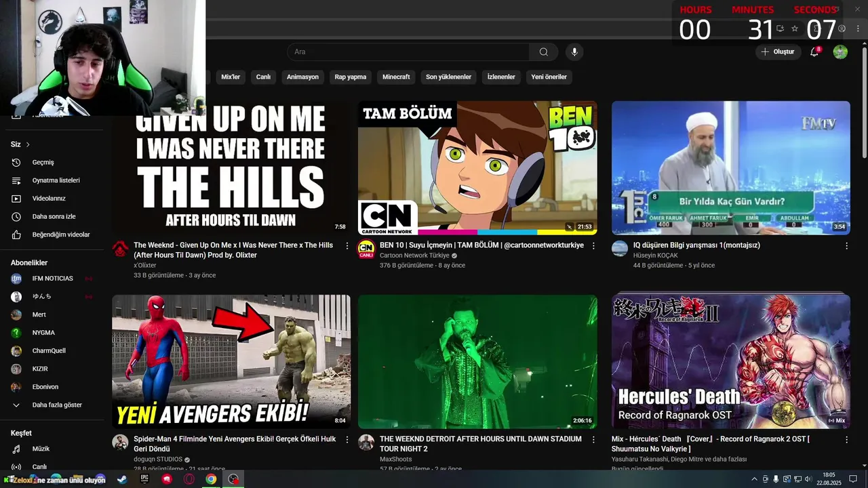
Task: Click BEN 10 Suyu İçmeyin video title
Action: (x=481, y=245)
